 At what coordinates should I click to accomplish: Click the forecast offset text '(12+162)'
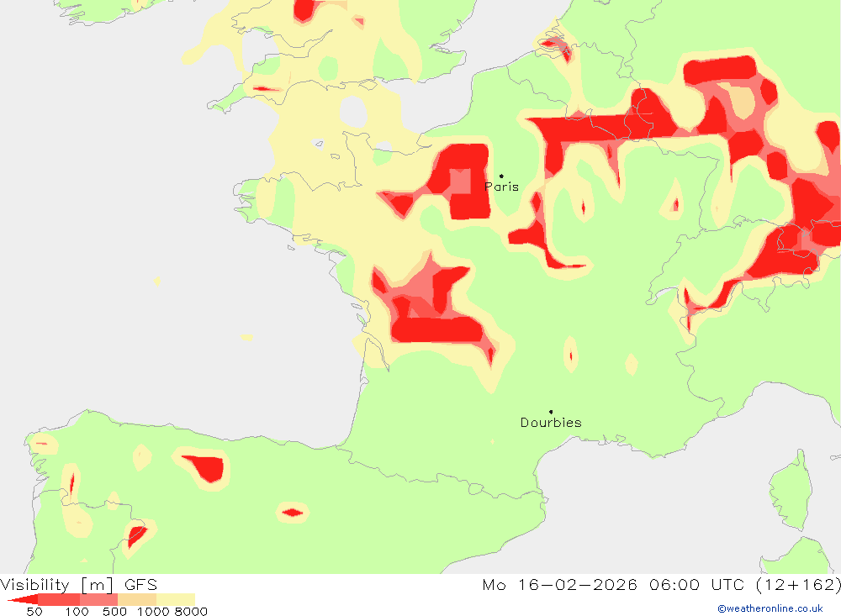(x=798, y=584)
